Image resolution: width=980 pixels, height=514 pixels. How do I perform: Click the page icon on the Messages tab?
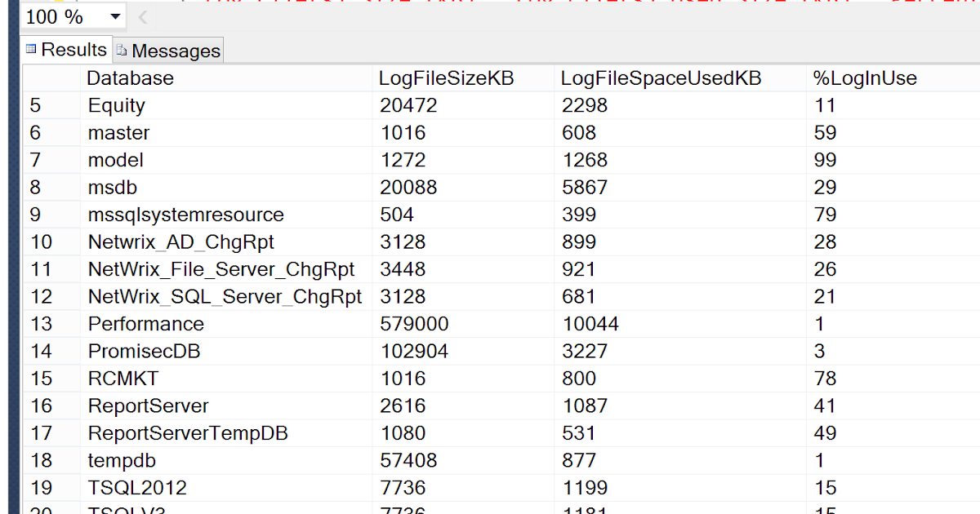tap(119, 50)
